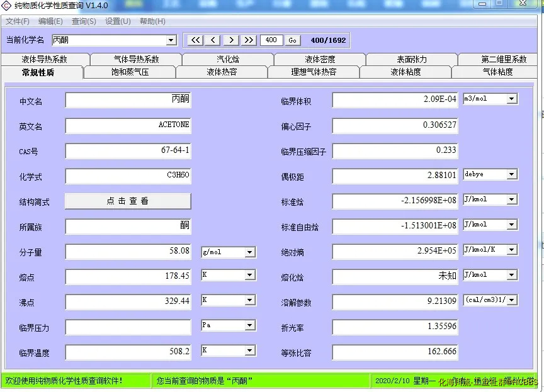
Task: Expand the 当前化学名 chemical name dropdown
Action: point(171,40)
